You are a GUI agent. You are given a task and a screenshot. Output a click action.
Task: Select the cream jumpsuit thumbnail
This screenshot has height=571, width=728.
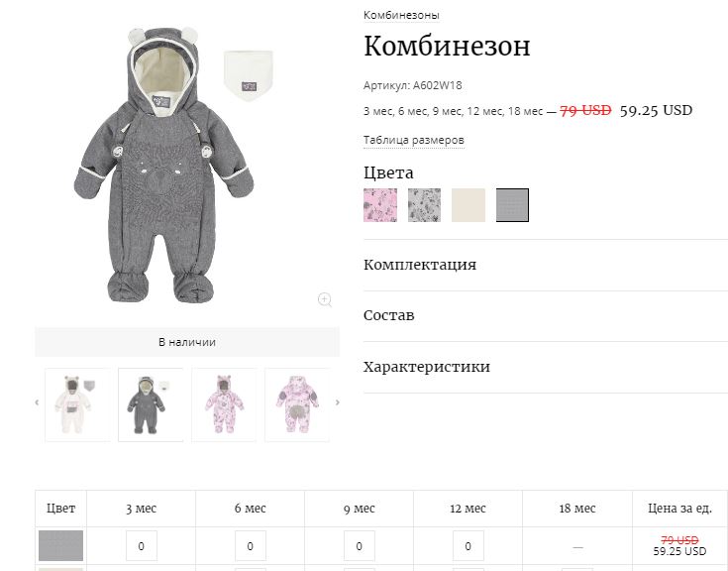coord(77,404)
